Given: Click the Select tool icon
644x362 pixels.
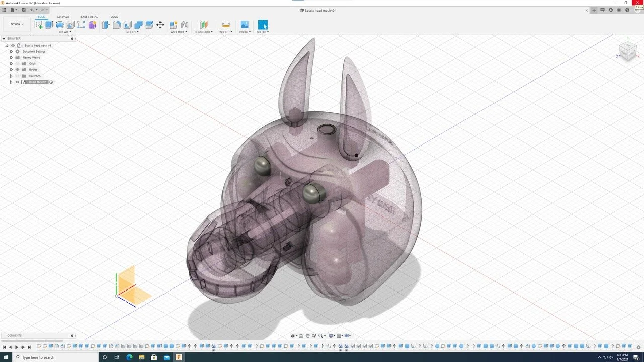Looking at the screenshot, I should [263, 25].
